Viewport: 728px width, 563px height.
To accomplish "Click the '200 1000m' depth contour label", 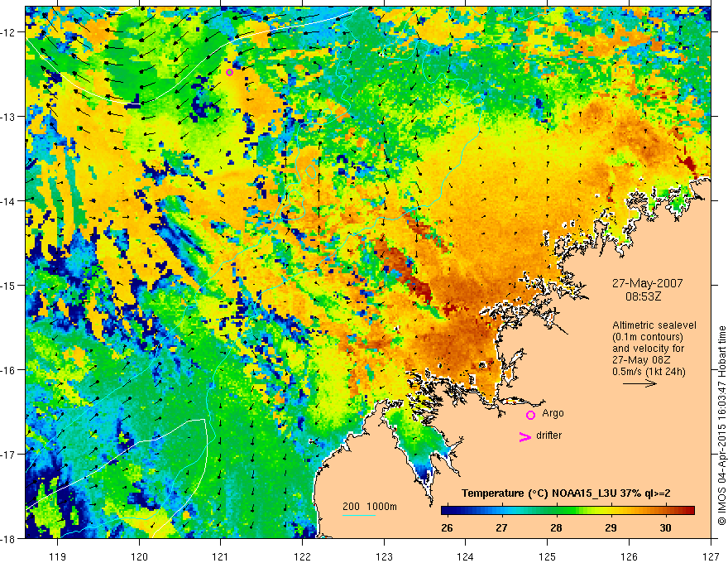I will pos(370,507).
